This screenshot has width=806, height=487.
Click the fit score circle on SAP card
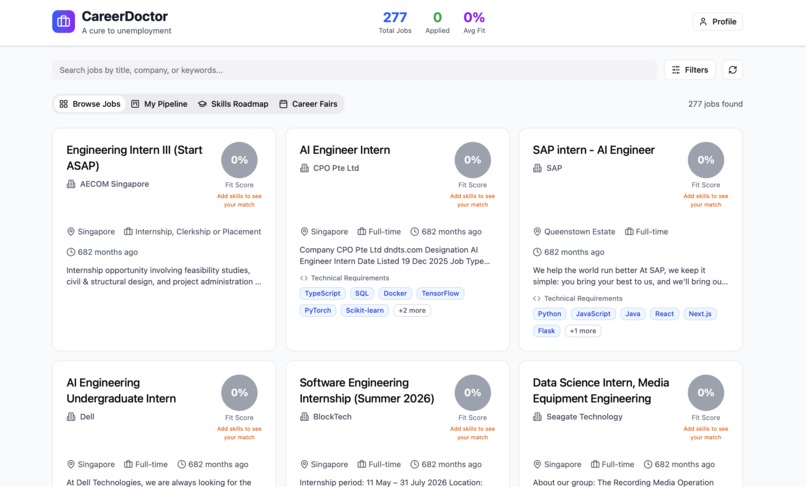click(x=706, y=160)
